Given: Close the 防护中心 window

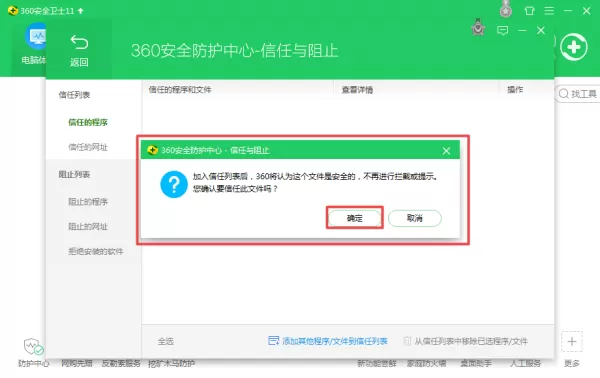Looking at the screenshot, I should coord(541,30).
